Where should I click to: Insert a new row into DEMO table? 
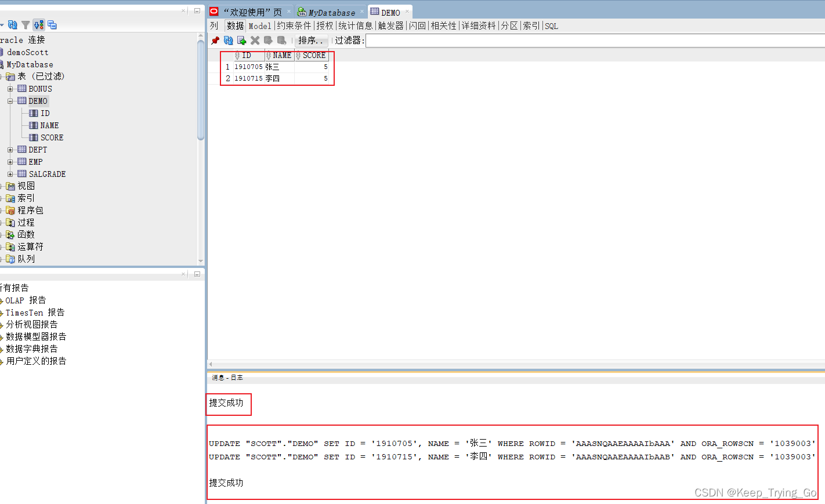pos(242,40)
